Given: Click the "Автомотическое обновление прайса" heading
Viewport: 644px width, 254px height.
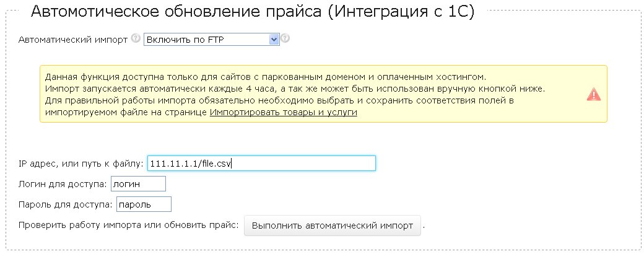Looking at the screenshot, I should pyautogui.click(x=178, y=12).
